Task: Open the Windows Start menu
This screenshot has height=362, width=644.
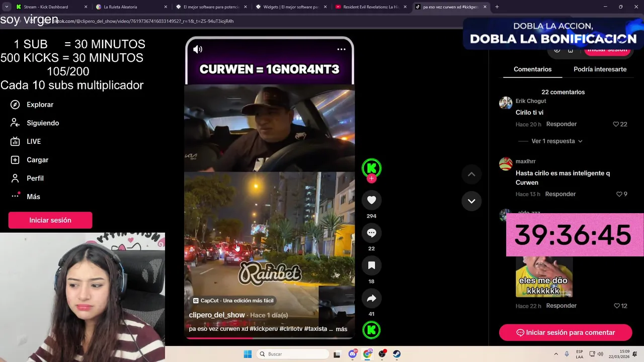Action: 248,354
